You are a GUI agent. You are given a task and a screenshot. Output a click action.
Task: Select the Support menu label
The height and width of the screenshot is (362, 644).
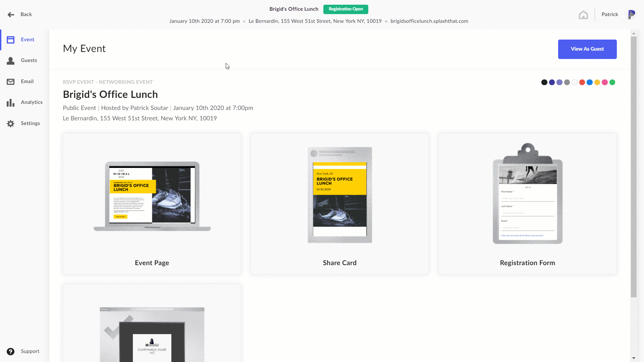click(x=30, y=351)
